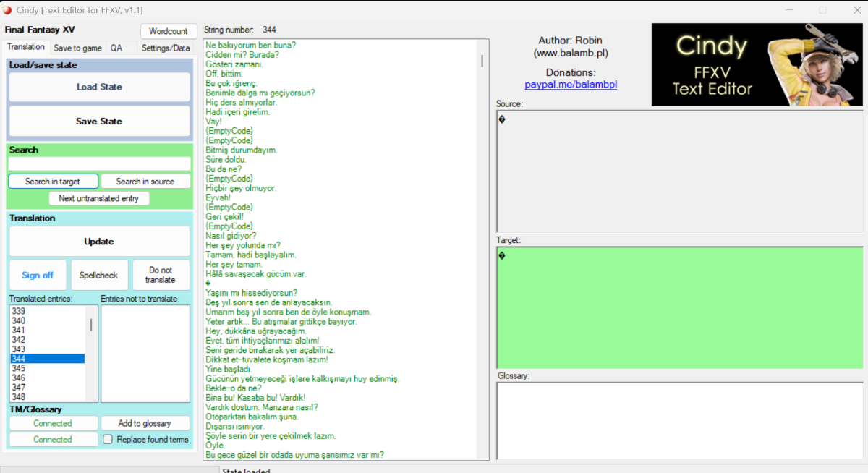Select string 'Hiçbir şey olmuyor.'

pyautogui.click(x=240, y=188)
